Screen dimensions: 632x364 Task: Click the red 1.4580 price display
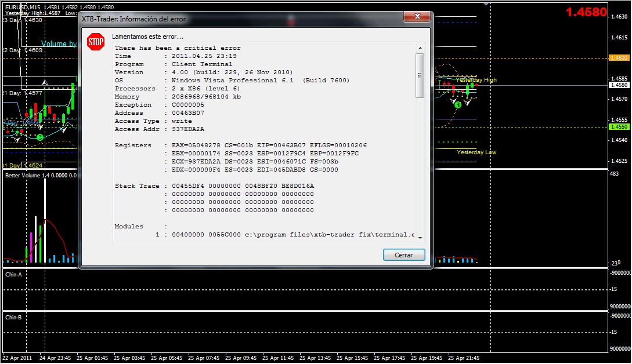tap(586, 12)
